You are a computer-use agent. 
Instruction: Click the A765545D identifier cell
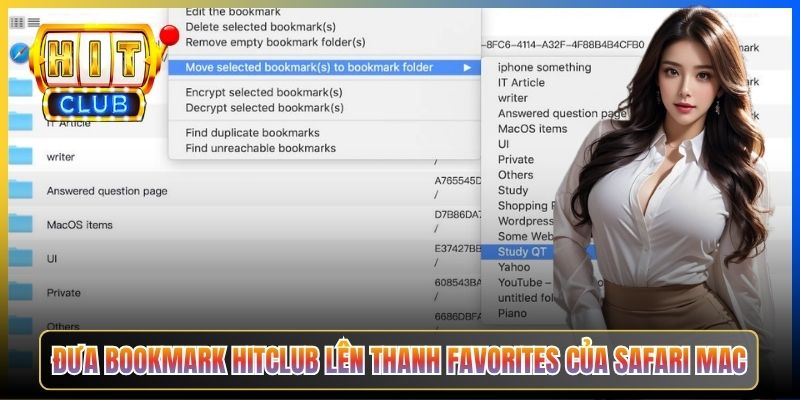point(458,181)
